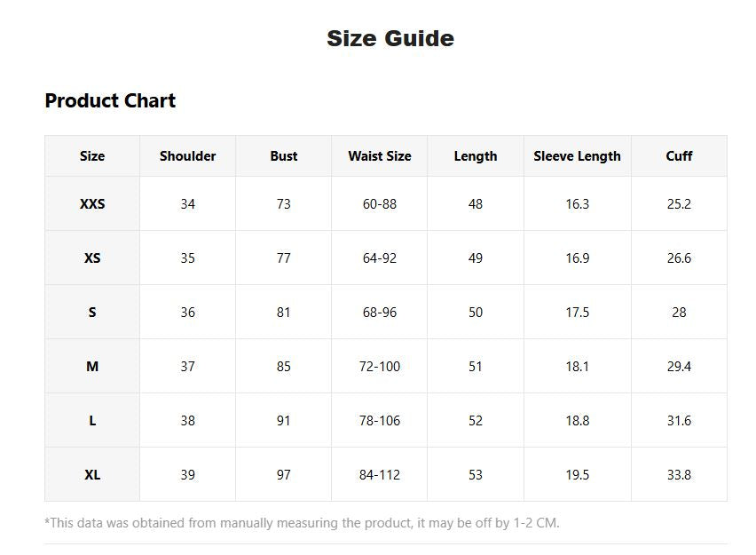Select the M size row label
This screenshot has height=555, width=756.
click(92, 366)
